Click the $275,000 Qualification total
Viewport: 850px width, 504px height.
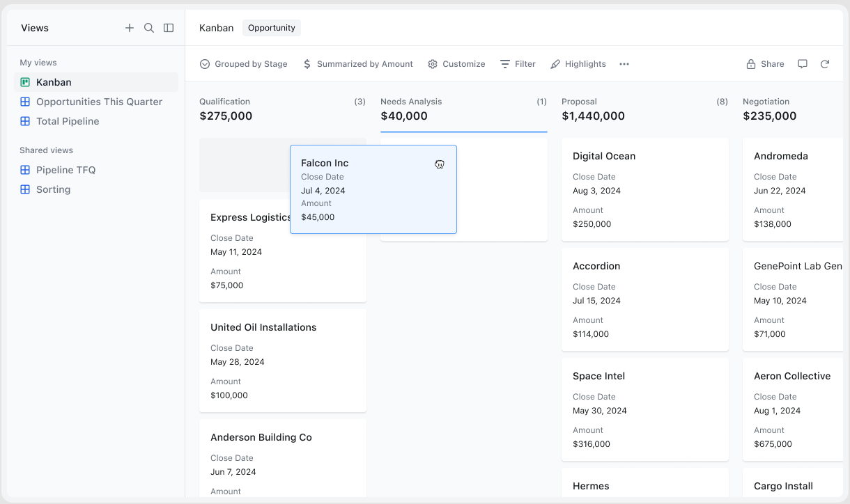(x=226, y=116)
